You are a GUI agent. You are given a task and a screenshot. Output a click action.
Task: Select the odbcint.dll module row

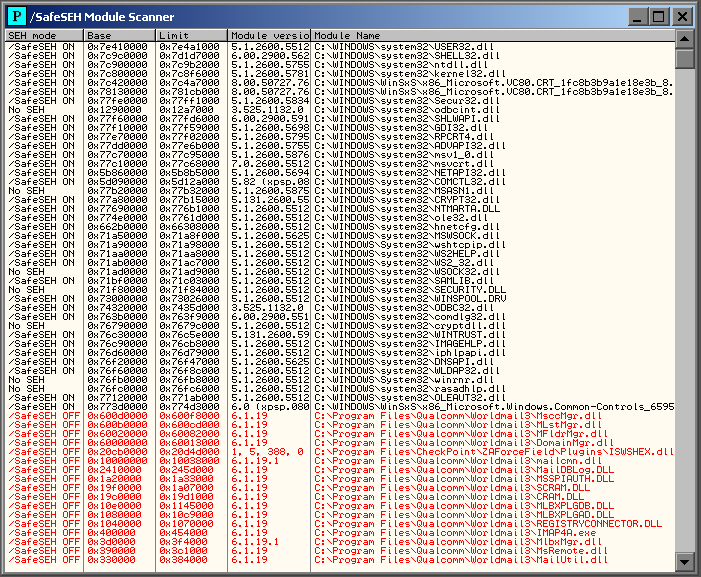pyautogui.click(x=340, y=110)
